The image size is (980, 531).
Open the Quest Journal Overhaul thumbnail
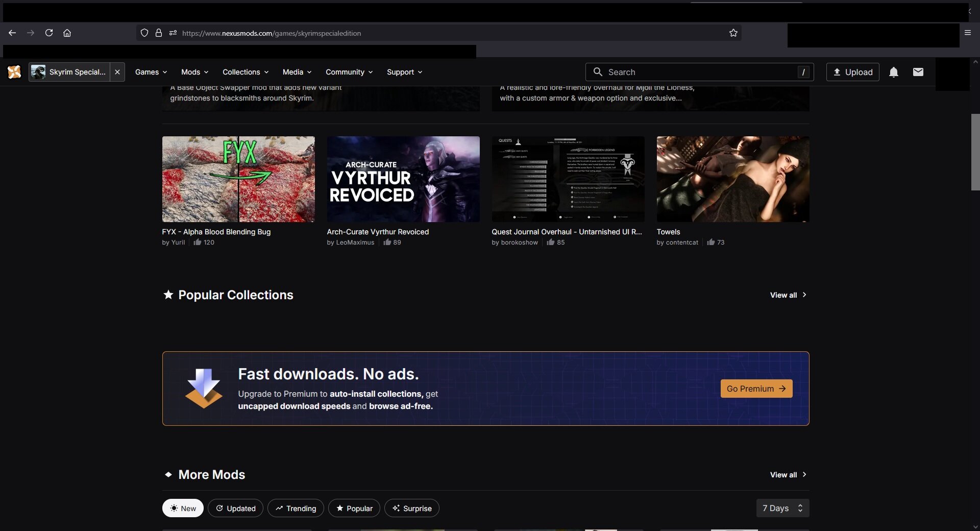(x=568, y=179)
